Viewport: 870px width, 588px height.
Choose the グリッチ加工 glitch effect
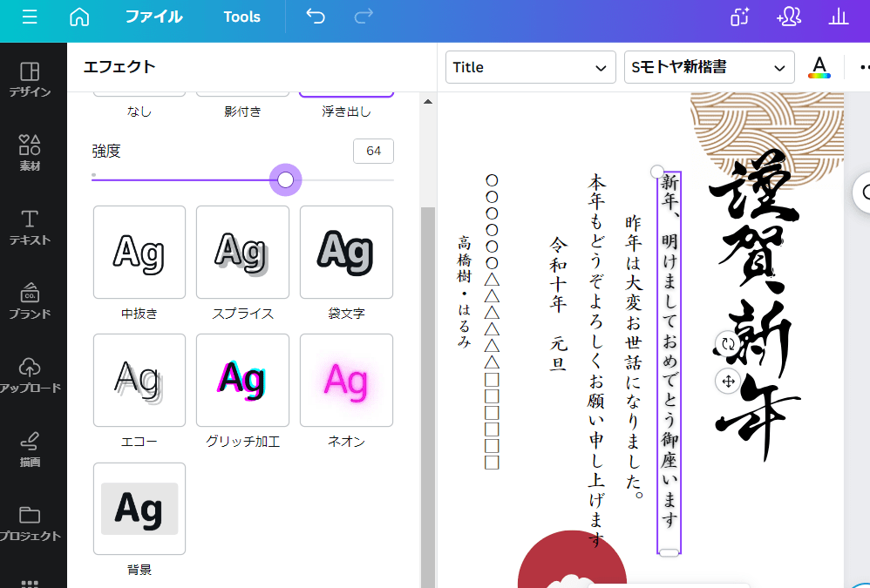coord(242,381)
